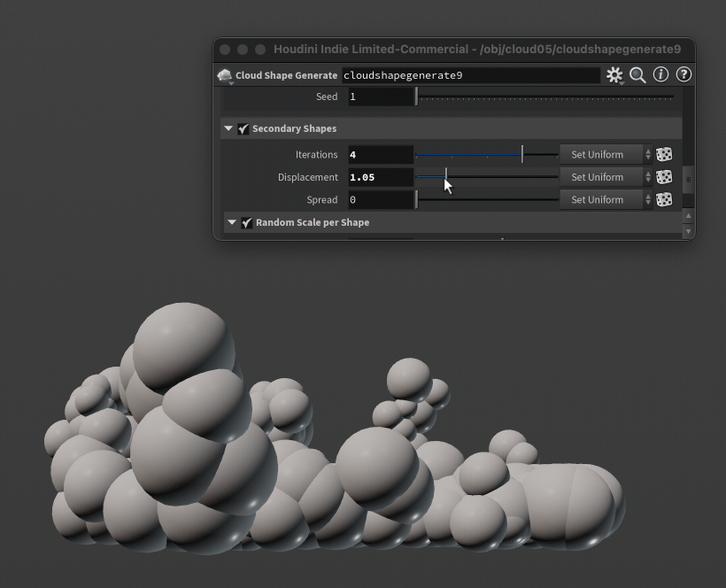
Task: Click the Random Scale per Shape heading text
Action: click(313, 222)
